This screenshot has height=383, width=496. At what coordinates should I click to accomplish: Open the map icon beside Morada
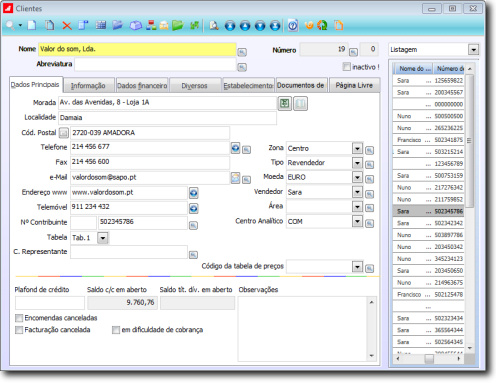click(285, 103)
